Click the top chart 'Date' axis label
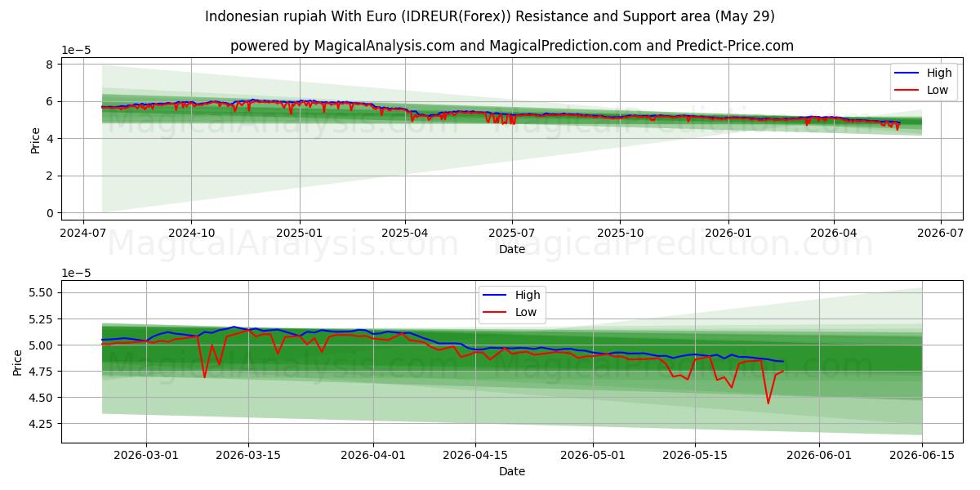 point(512,249)
